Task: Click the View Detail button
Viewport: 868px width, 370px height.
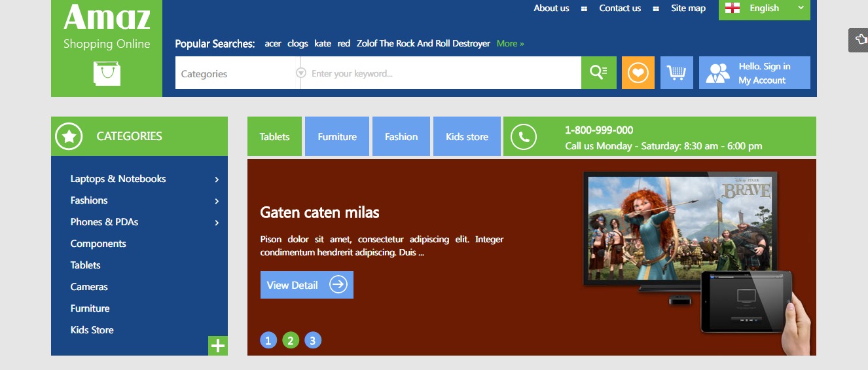Action: pyautogui.click(x=307, y=285)
